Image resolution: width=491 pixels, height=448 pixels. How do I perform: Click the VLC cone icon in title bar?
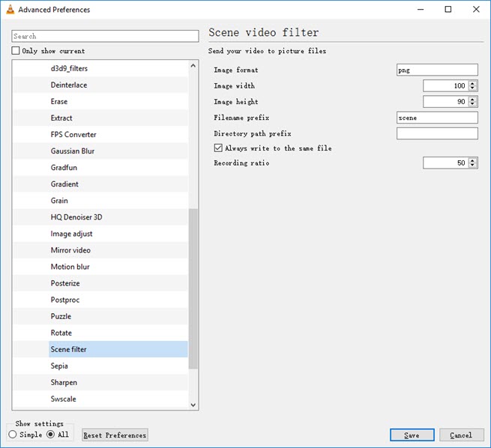click(x=9, y=10)
